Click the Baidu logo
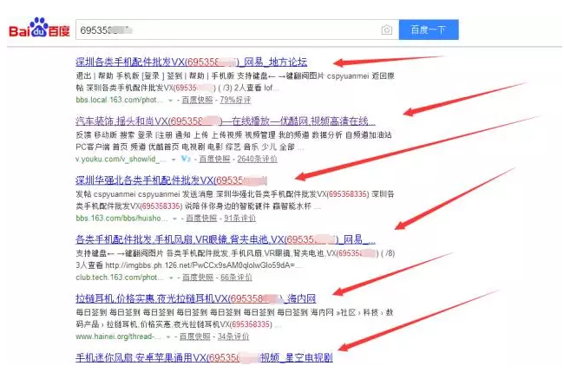 point(39,30)
